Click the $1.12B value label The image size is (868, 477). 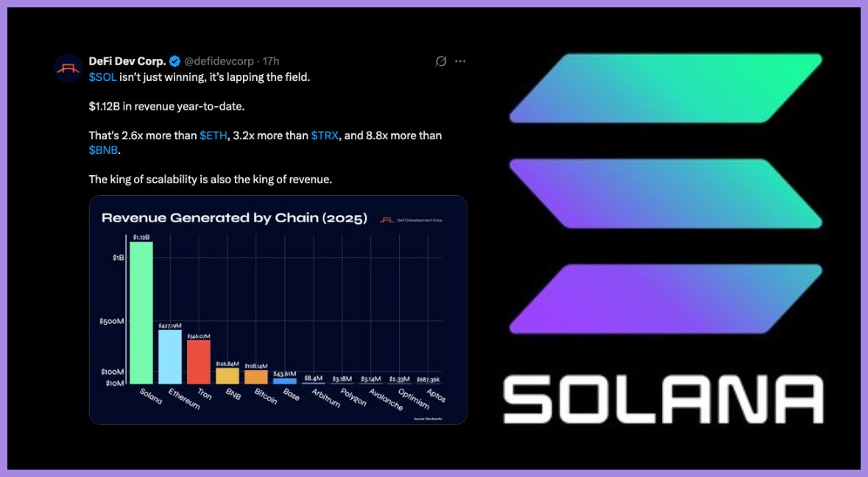[141, 237]
